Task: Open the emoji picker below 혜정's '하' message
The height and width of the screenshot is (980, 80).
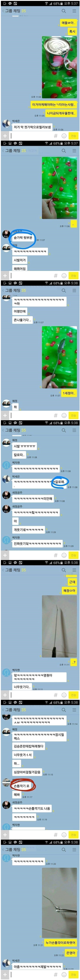Action: [64, 415]
